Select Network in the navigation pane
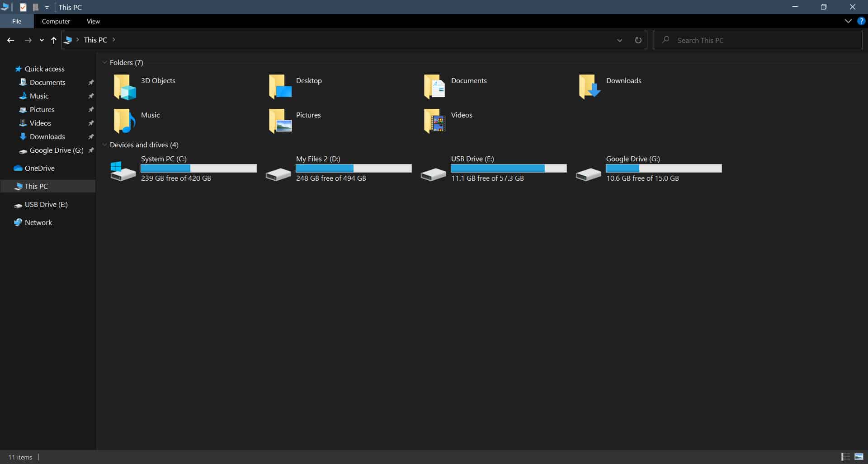Viewport: 868px width, 464px height. pos(38,223)
